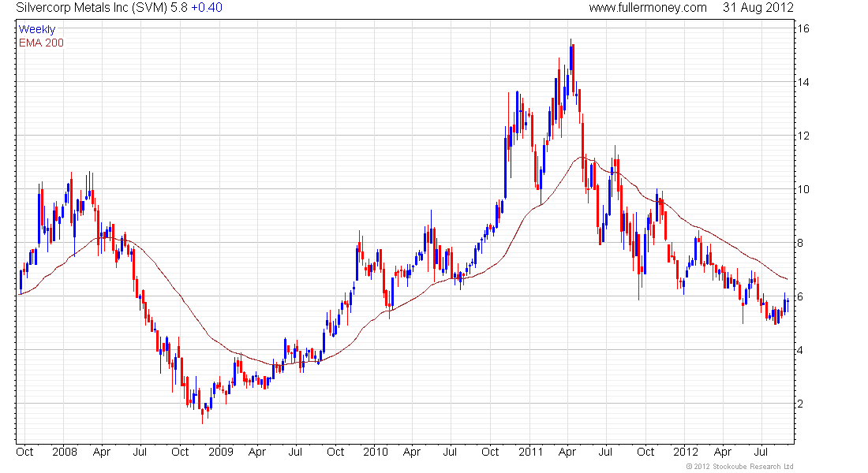Click the 8 price axis label

(800, 244)
